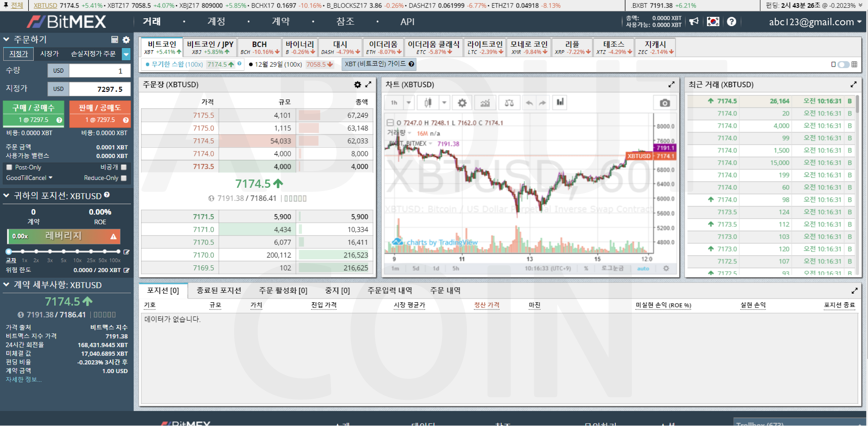Screen dimensions: 868x426
Task: Set leverage slider to 10x mark
Action: [77, 252]
